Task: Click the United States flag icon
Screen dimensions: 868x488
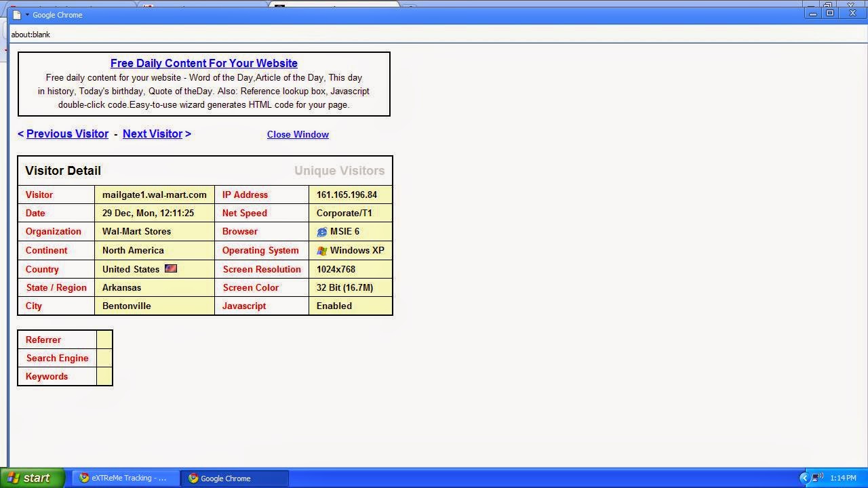Action: tap(171, 268)
